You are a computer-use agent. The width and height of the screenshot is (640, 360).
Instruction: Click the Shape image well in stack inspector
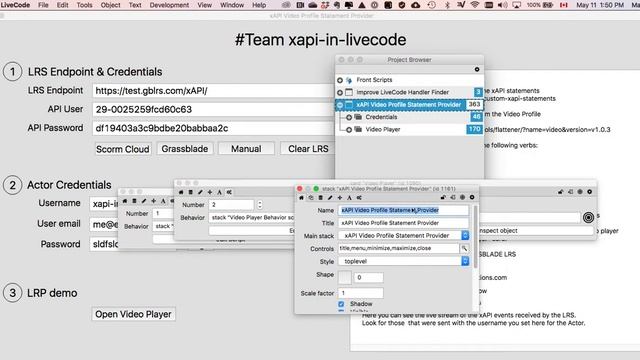tap(344, 278)
